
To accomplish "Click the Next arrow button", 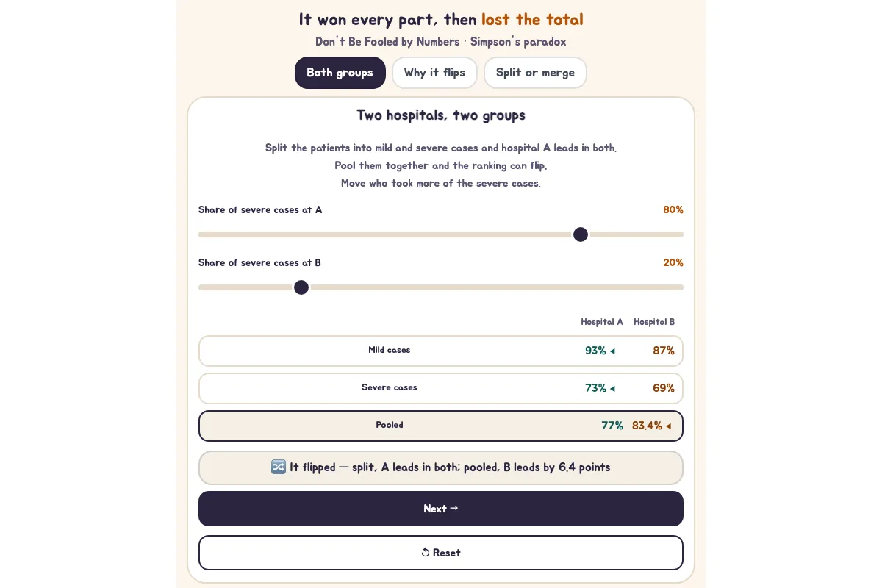I will [x=441, y=509].
